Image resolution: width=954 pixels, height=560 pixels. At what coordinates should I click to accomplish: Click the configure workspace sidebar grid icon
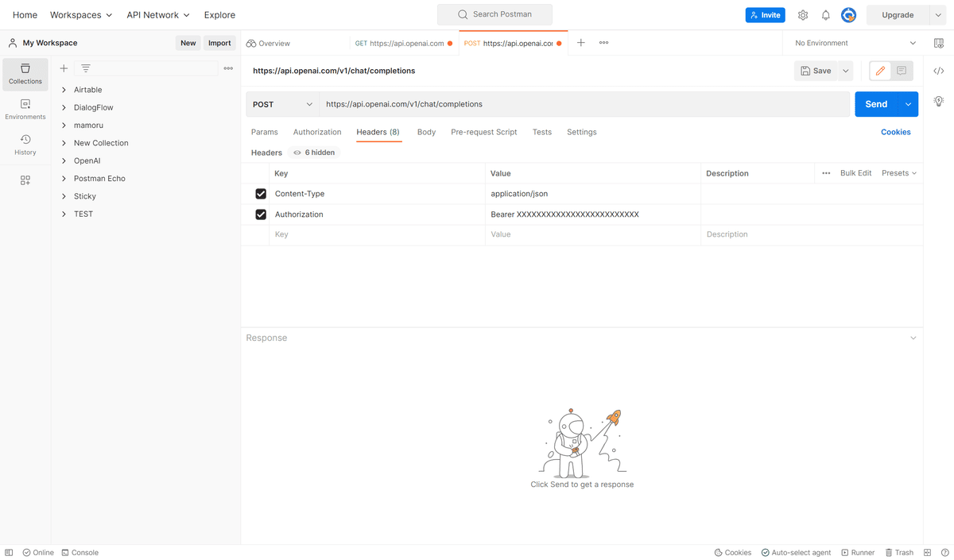(25, 180)
